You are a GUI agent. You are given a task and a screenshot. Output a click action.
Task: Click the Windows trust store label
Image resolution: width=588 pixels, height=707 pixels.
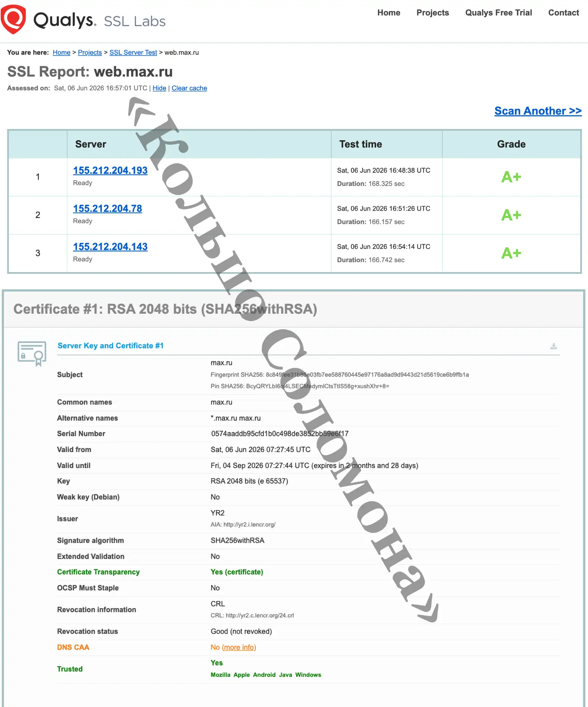point(308,675)
